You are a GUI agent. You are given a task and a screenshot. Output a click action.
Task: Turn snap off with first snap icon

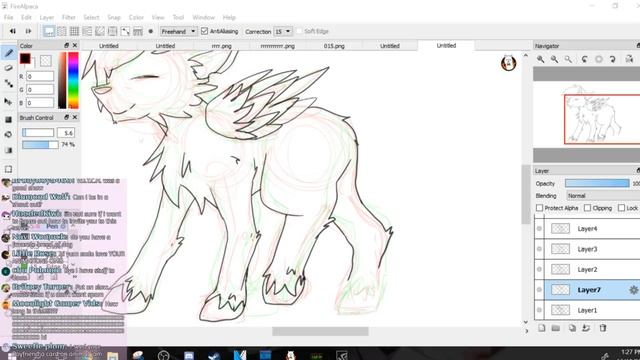coord(49,31)
